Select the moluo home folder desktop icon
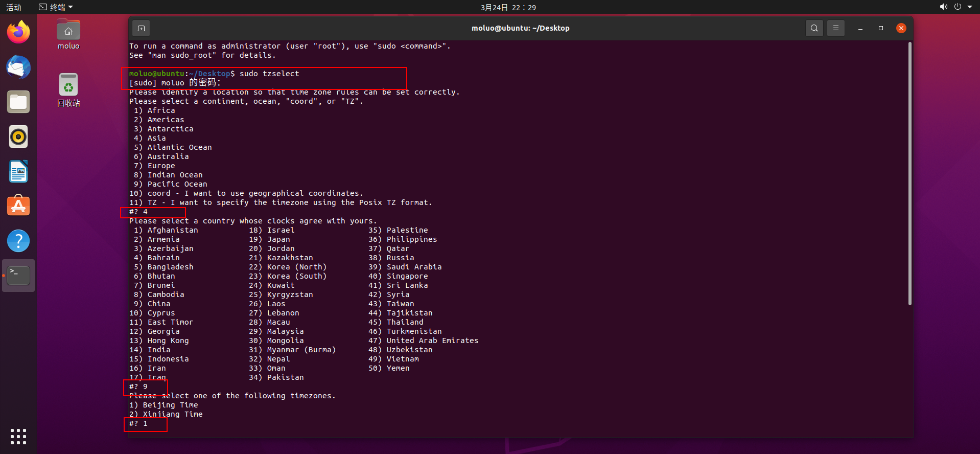Viewport: 980px width, 454px height. click(68, 35)
